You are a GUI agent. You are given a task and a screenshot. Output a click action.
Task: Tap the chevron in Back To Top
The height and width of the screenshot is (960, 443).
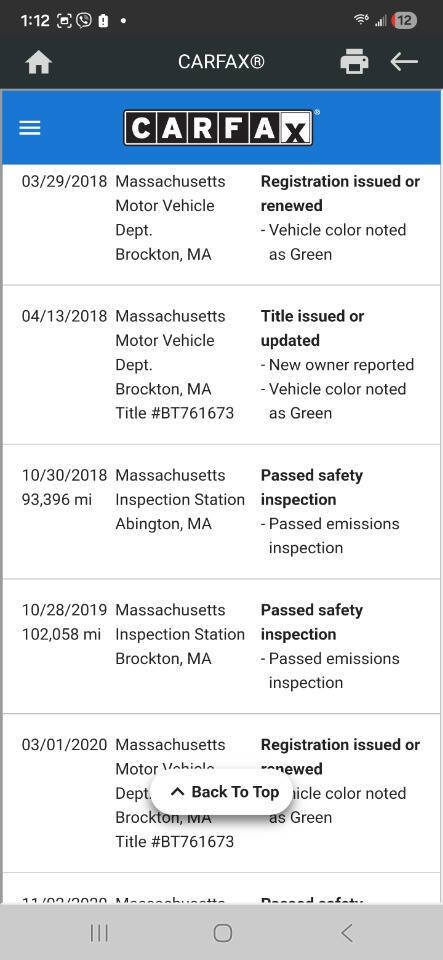pos(177,792)
